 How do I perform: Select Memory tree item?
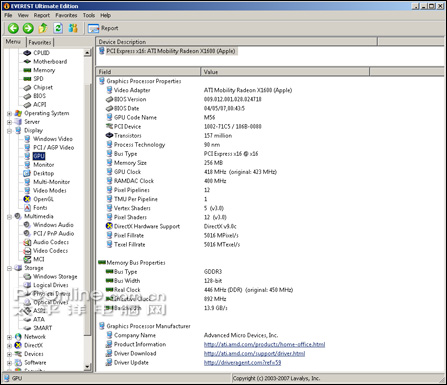click(44, 70)
